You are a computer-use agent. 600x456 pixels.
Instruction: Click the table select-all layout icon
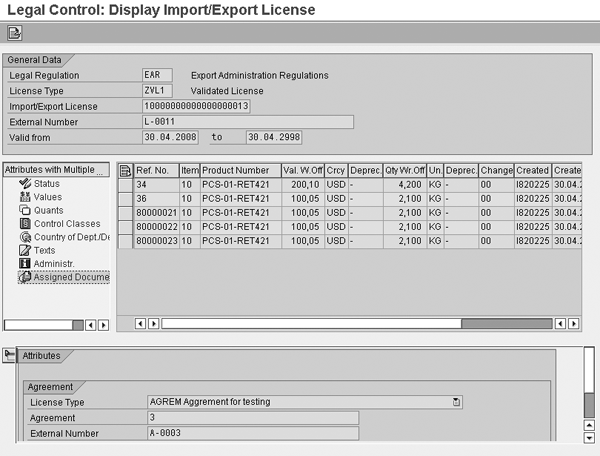click(x=125, y=171)
